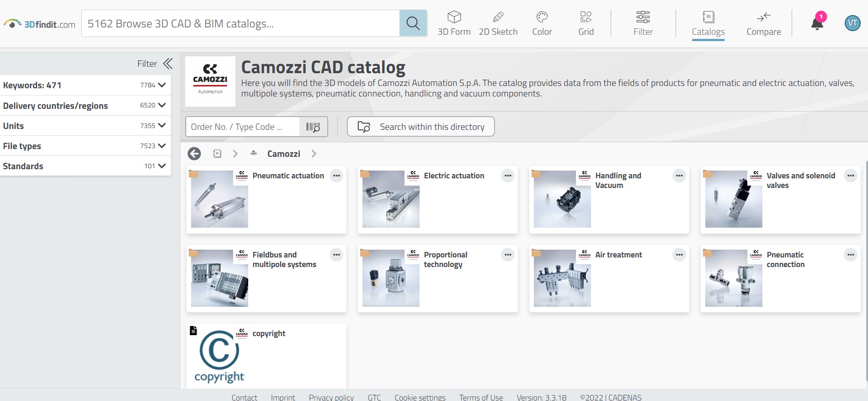The image size is (868, 401).
Task: Expand the chevron after Camozzi breadcrumb
Action: click(314, 154)
